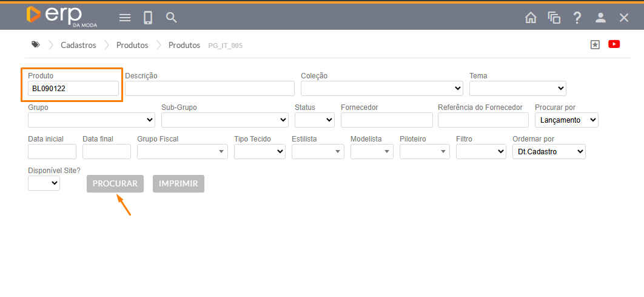Click the search magnifier icon
The image size is (644, 297).
[x=172, y=18]
